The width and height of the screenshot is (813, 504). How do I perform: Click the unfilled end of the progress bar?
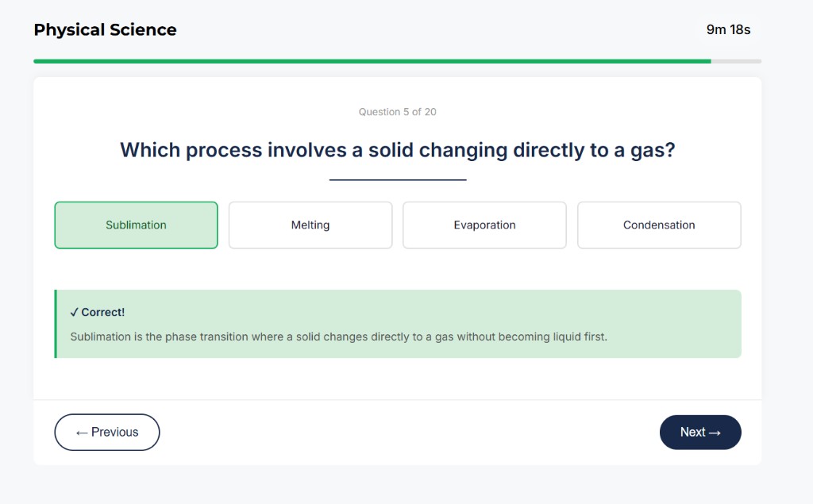(x=736, y=60)
